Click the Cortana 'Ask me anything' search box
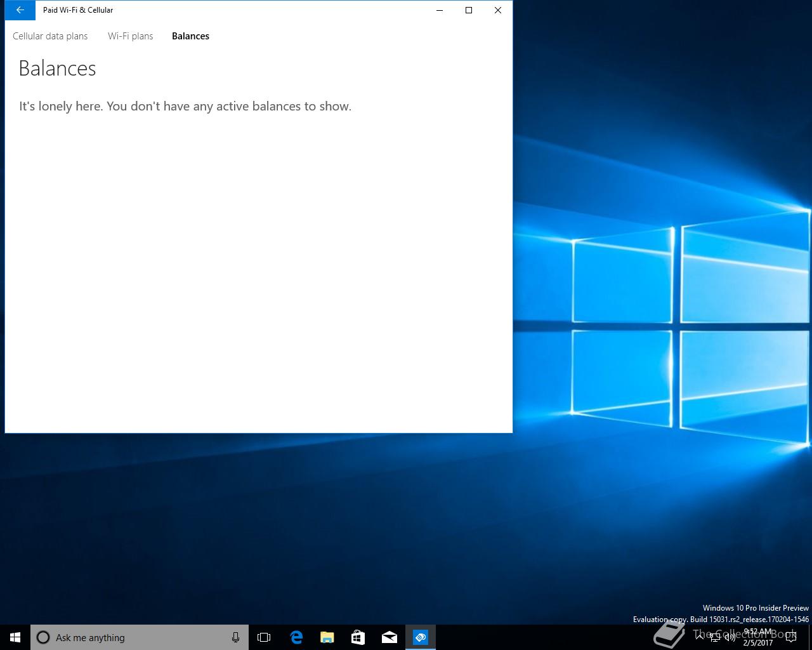The height and width of the screenshot is (650, 812). coord(139,637)
